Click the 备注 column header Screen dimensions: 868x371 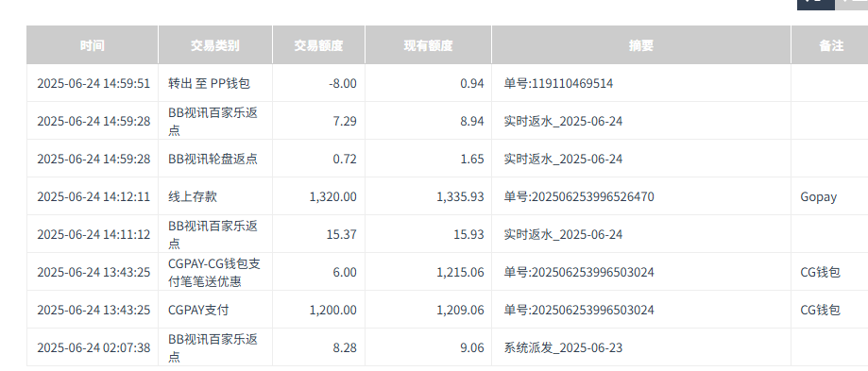pyautogui.click(x=830, y=45)
